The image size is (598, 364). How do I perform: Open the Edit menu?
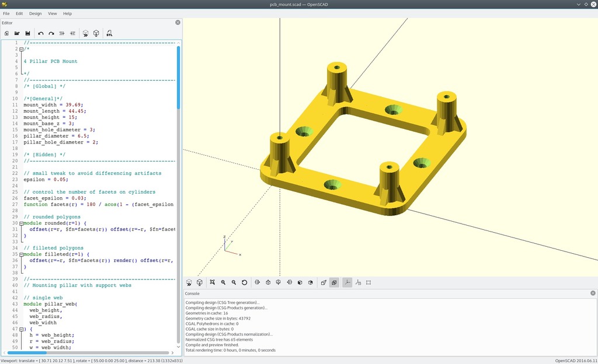(x=19, y=13)
